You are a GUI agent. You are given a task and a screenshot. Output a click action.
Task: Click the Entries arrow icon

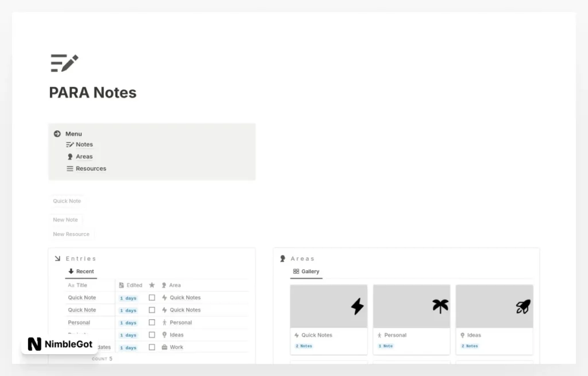[57, 259]
